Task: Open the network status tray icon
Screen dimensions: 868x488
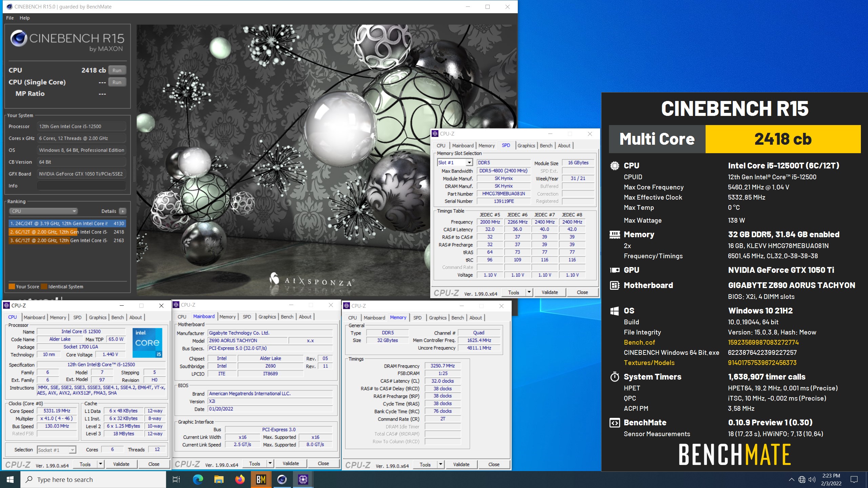Action: (x=802, y=480)
